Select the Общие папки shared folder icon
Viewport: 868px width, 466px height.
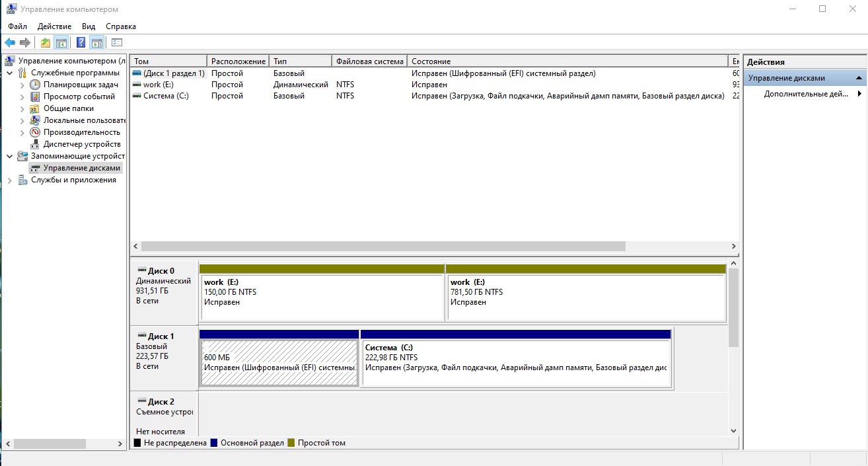pos(35,108)
